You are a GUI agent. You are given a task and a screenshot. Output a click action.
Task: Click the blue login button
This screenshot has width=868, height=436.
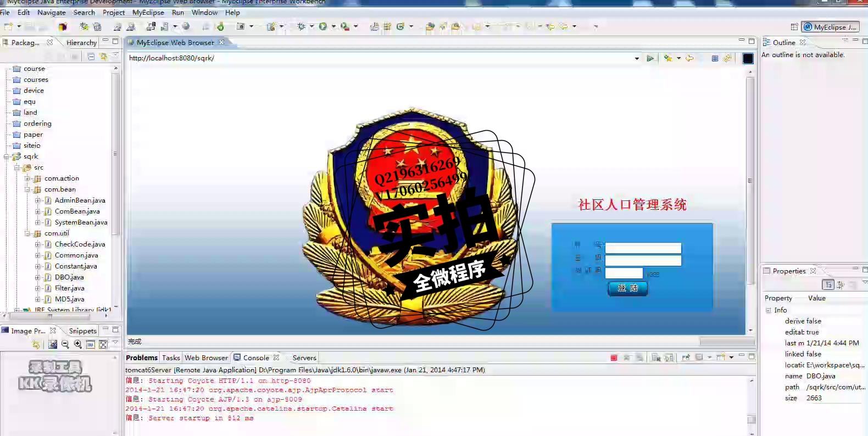[x=627, y=288]
